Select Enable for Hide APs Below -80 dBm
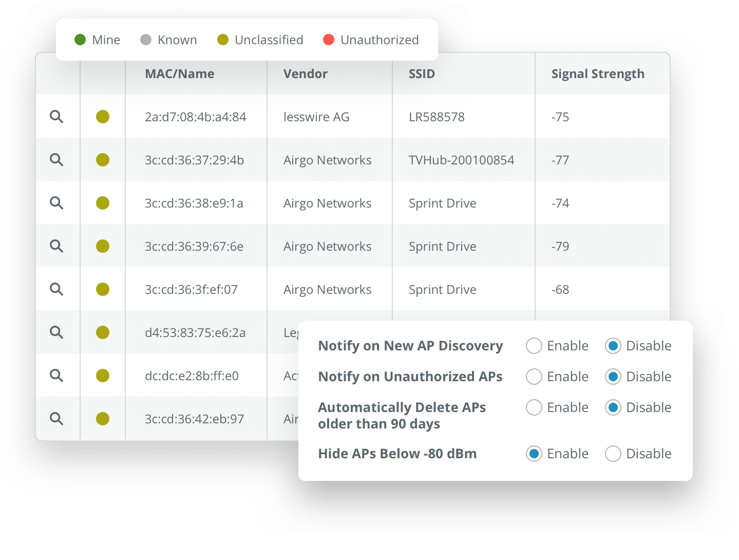Image resolution: width=739 pixels, height=560 pixels. 534,454
